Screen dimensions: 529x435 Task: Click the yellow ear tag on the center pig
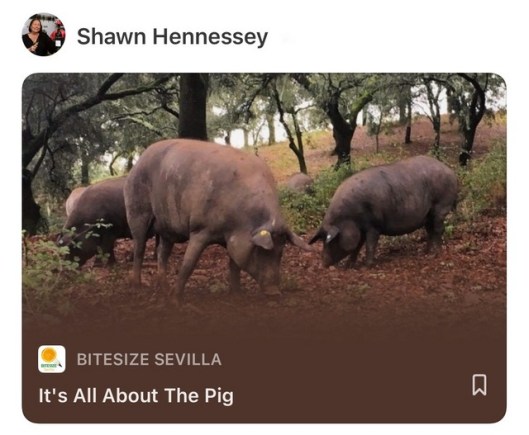[x=264, y=233]
